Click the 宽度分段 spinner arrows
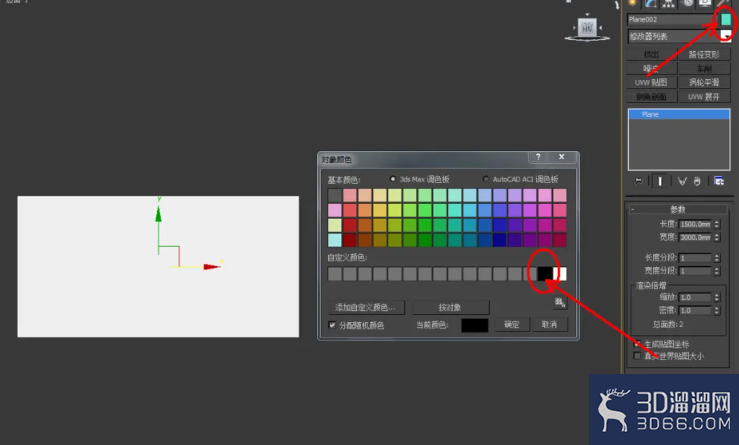 [717, 271]
